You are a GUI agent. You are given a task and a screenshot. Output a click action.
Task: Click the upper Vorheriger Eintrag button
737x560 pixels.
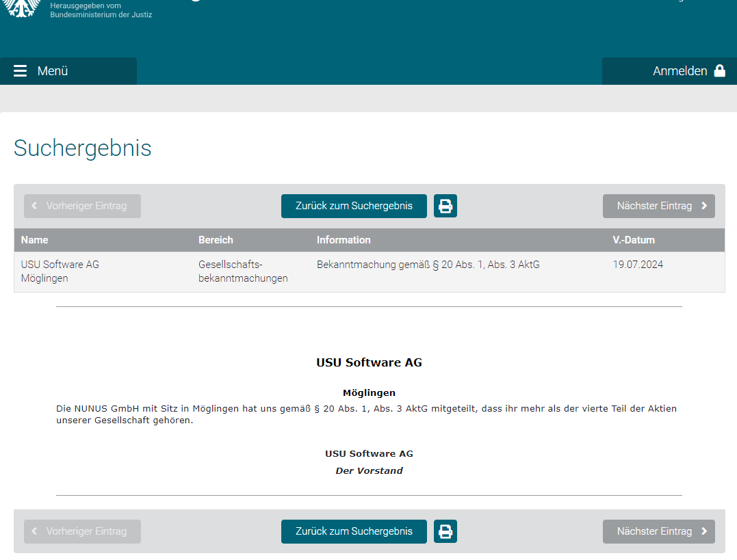[x=82, y=206]
